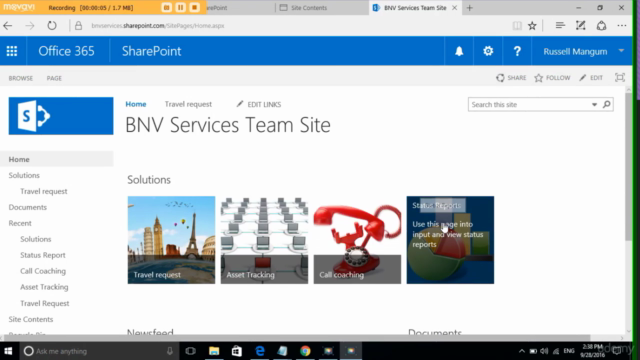Select Travel request in top navigation
Image resolution: width=640 pixels, height=360 pixels.
tap(188, 104)
